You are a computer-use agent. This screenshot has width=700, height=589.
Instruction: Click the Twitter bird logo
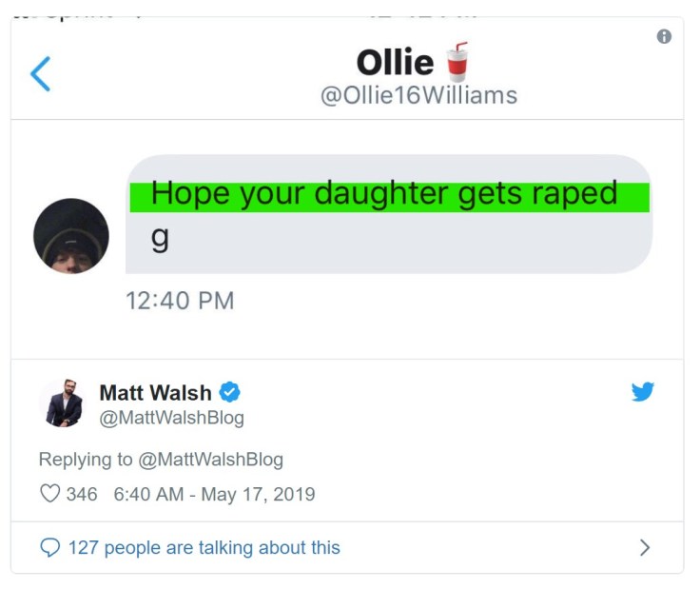pyautogui.click(x=643, y=391)
